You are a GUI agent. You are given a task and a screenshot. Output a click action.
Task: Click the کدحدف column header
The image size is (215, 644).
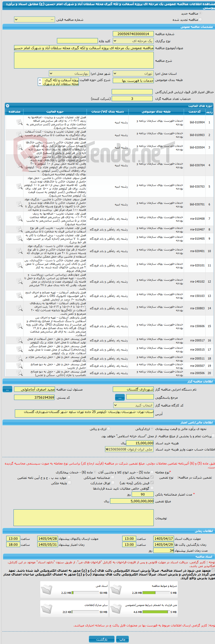(x=195, y=111)
